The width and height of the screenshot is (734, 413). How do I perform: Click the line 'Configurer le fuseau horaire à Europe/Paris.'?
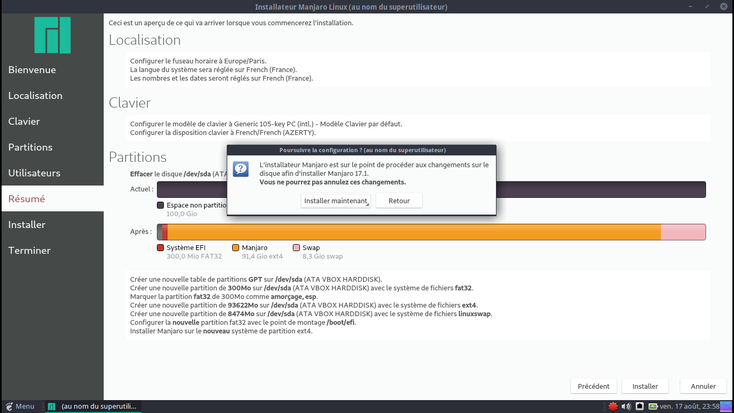tap(198, 61)
